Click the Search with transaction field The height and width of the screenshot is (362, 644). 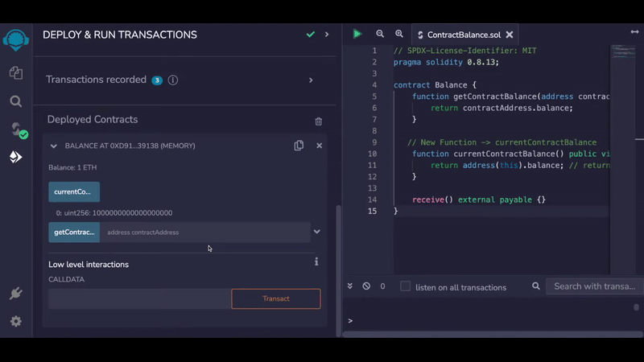coord(594,286)
